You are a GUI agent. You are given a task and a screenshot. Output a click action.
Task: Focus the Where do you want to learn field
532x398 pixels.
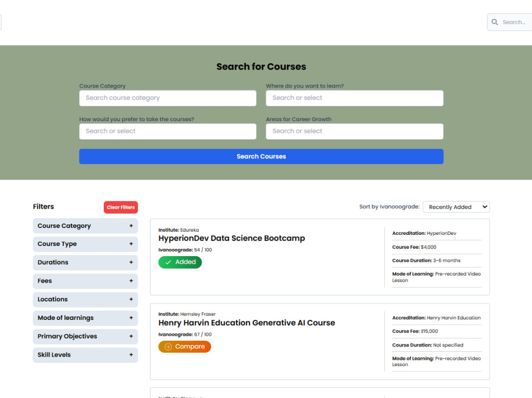(354, 98)
